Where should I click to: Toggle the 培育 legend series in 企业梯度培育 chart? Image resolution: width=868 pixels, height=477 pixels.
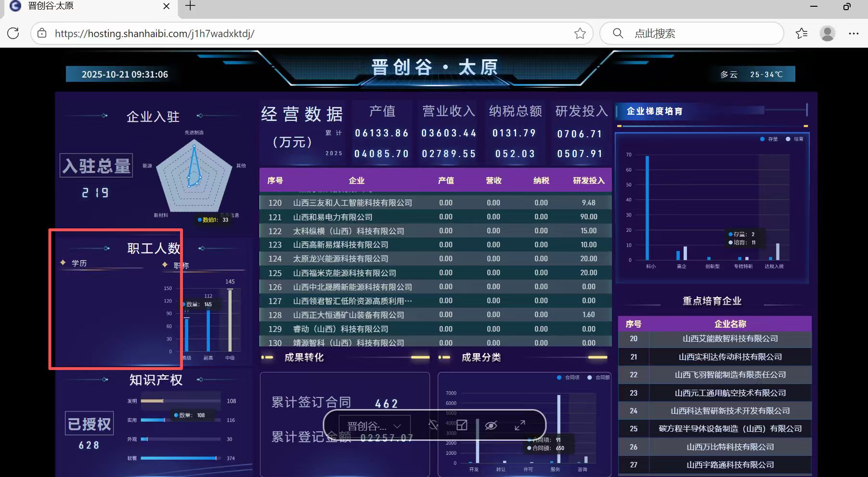(795, 139)
